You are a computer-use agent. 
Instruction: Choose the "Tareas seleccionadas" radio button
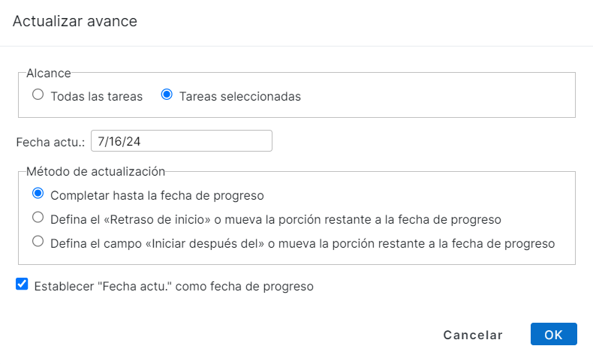pos(167,95)
